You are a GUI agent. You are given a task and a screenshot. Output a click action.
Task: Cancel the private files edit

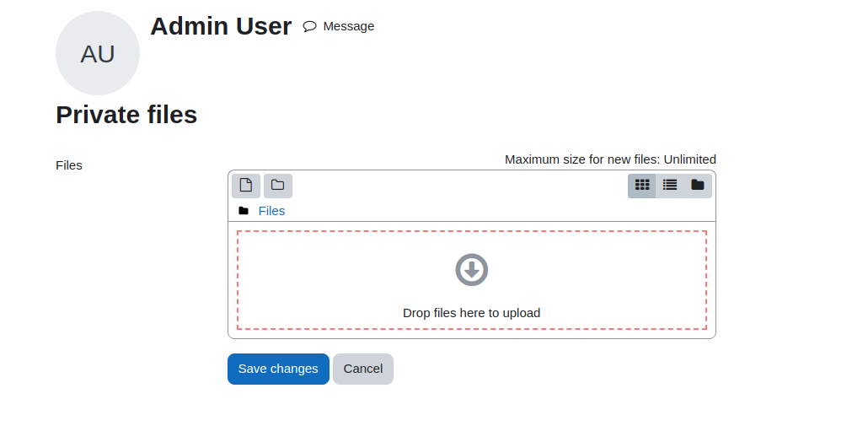[x=363, y=369]
